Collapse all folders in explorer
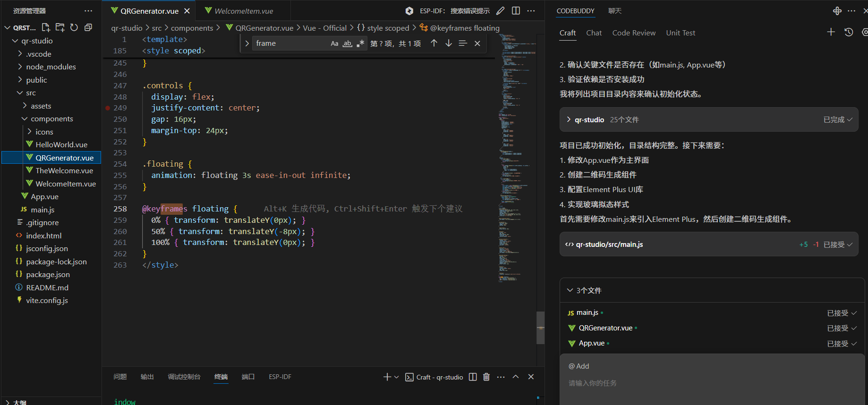The width and height of the screenshot is (868, 405). pos(88,27)
